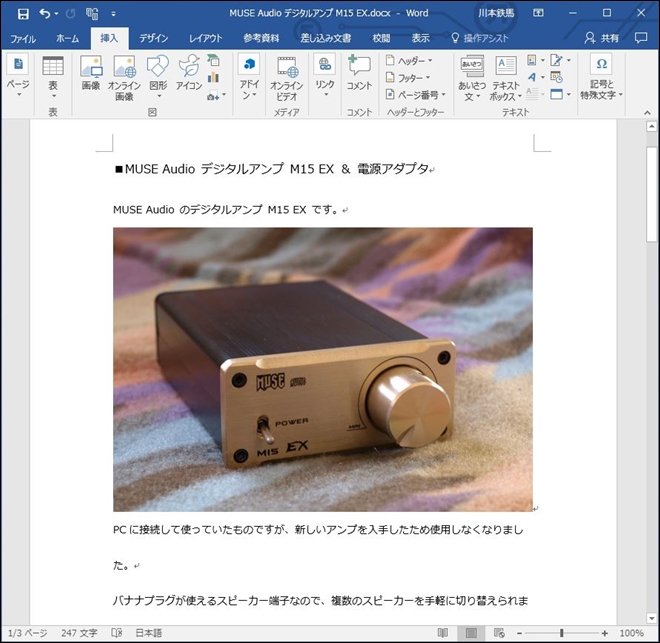Undo the last action

[45, 14]
